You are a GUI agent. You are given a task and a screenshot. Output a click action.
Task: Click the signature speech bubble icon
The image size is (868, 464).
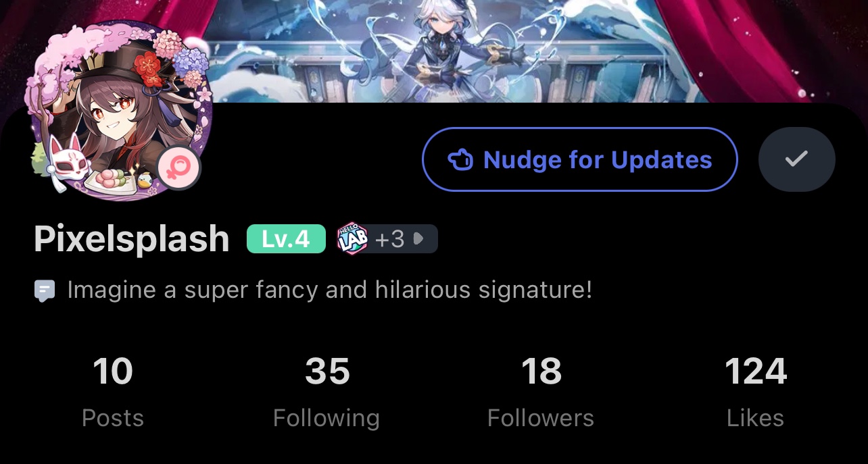(x=44, y=292)
